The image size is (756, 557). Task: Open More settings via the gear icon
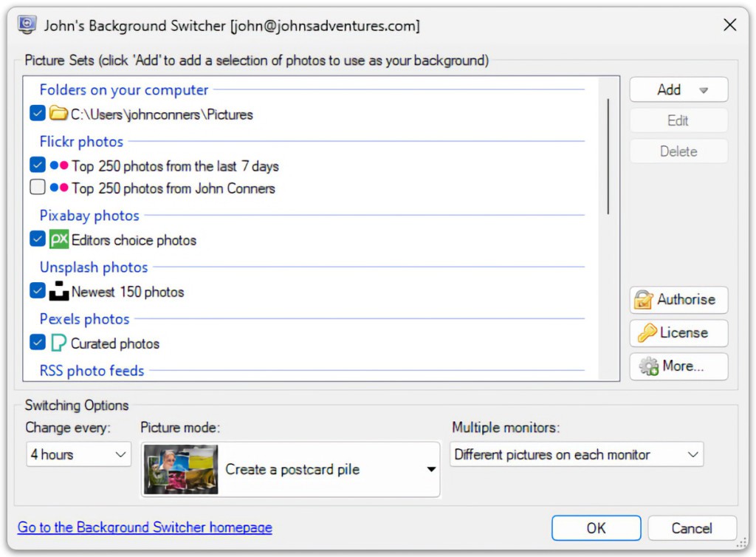point(648,366)
